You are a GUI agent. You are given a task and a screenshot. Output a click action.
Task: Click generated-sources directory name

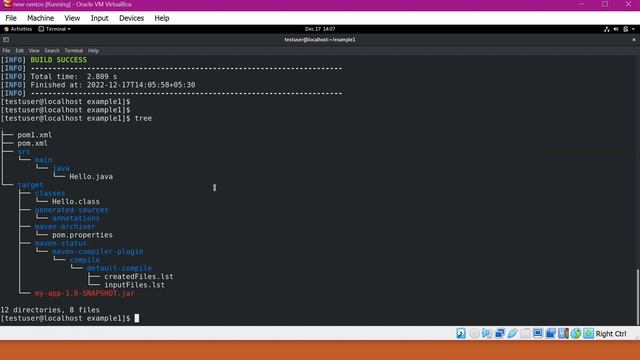[71, 210]
